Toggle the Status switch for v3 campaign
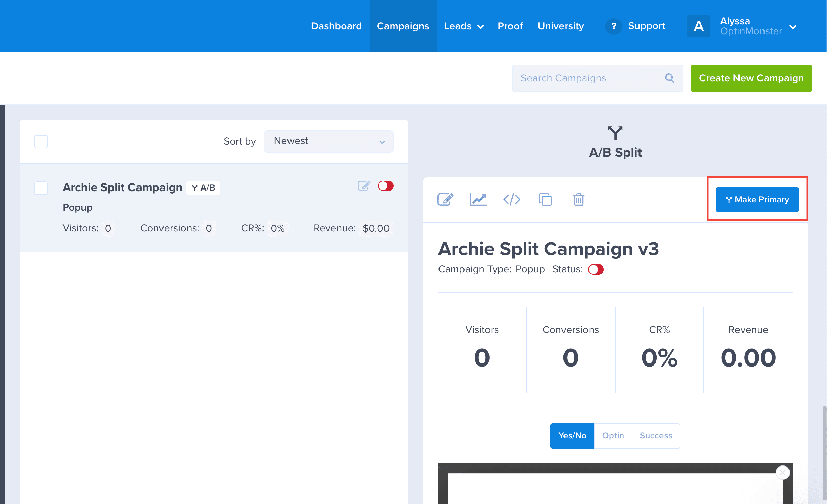This screenshot has height=504, width=827. 596,269
